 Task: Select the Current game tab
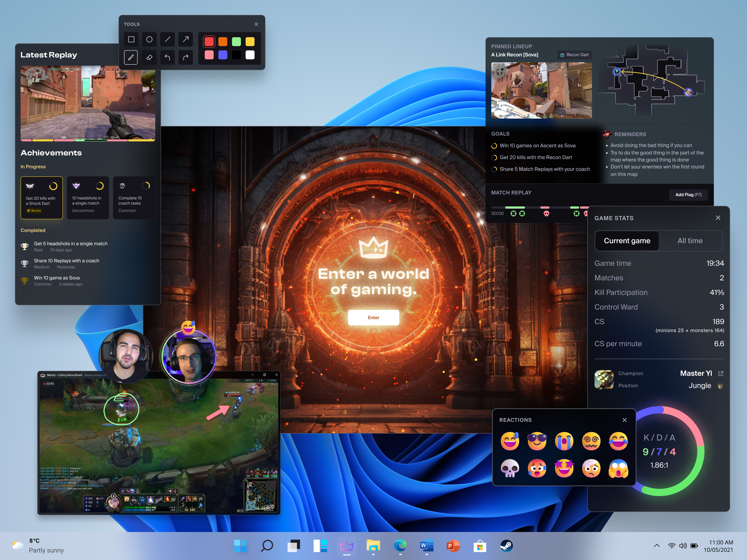pyautogui.click(x=627, y=241)
